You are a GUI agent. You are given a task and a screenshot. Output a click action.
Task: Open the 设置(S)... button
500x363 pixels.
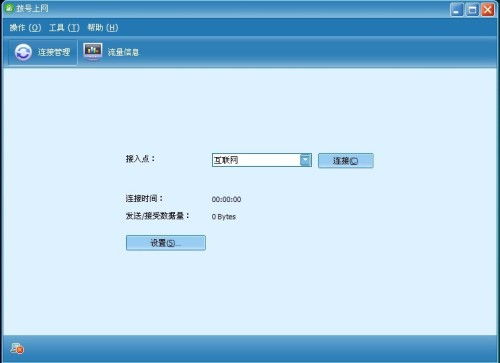pos(166,243)
